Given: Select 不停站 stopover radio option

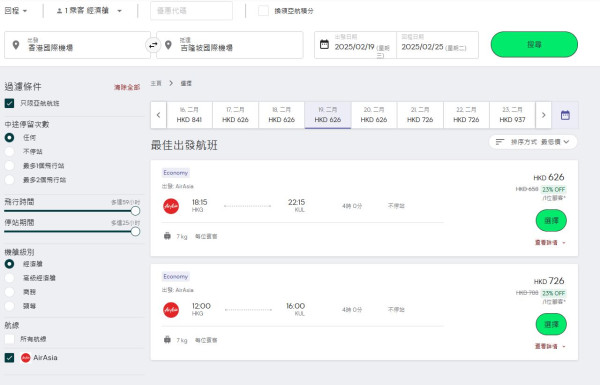Looking at the screenshot, I should pos(9,152).
